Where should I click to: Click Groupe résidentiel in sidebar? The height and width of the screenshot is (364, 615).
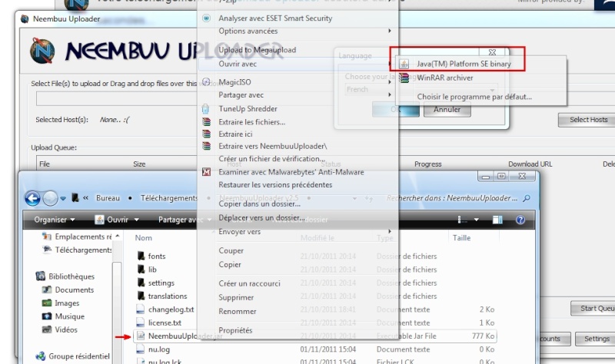(x=79, y=356)
